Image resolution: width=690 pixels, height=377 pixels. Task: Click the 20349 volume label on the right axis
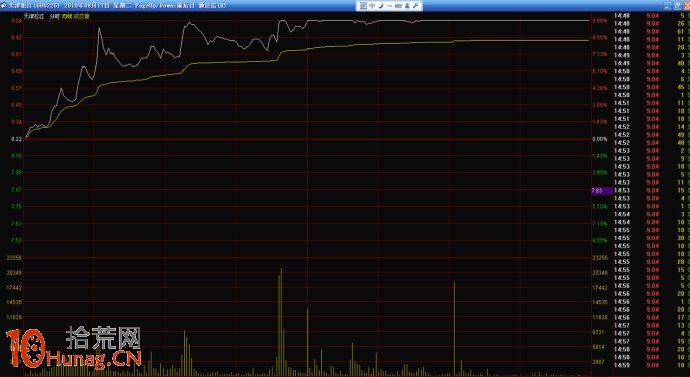(x=600, y=273)
